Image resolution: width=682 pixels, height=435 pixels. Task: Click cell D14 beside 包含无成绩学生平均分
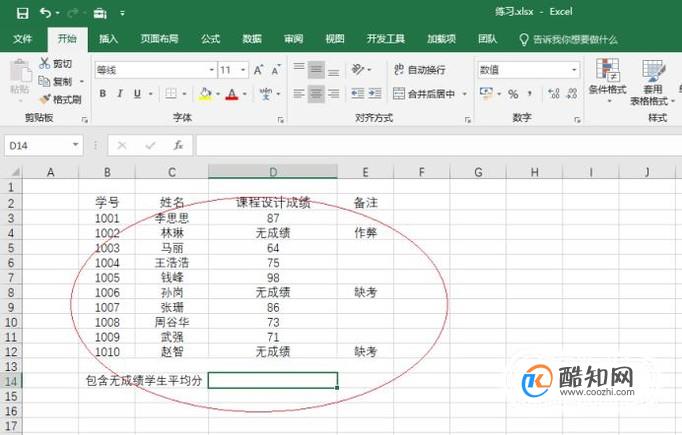(x=273, y=381)
